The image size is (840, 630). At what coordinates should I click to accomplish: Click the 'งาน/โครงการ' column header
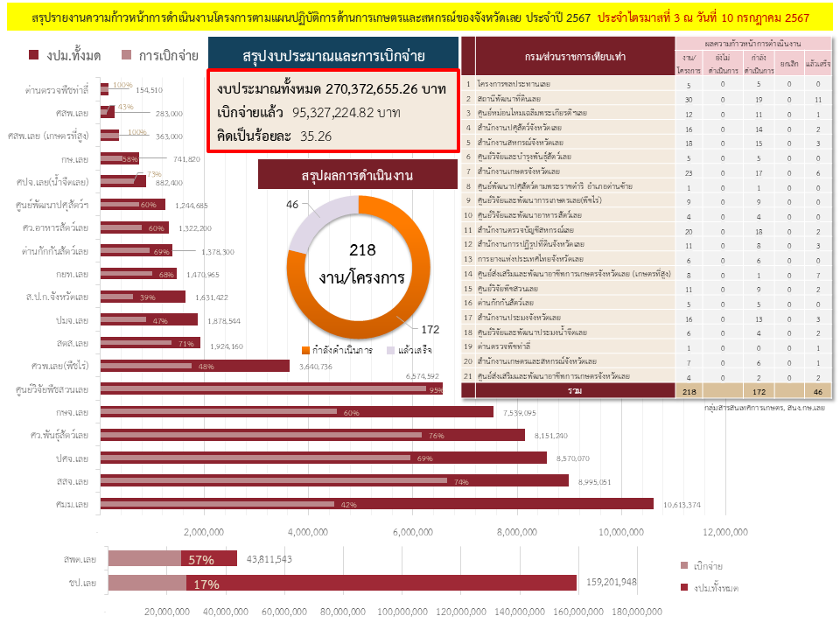[x=689, y=63]
